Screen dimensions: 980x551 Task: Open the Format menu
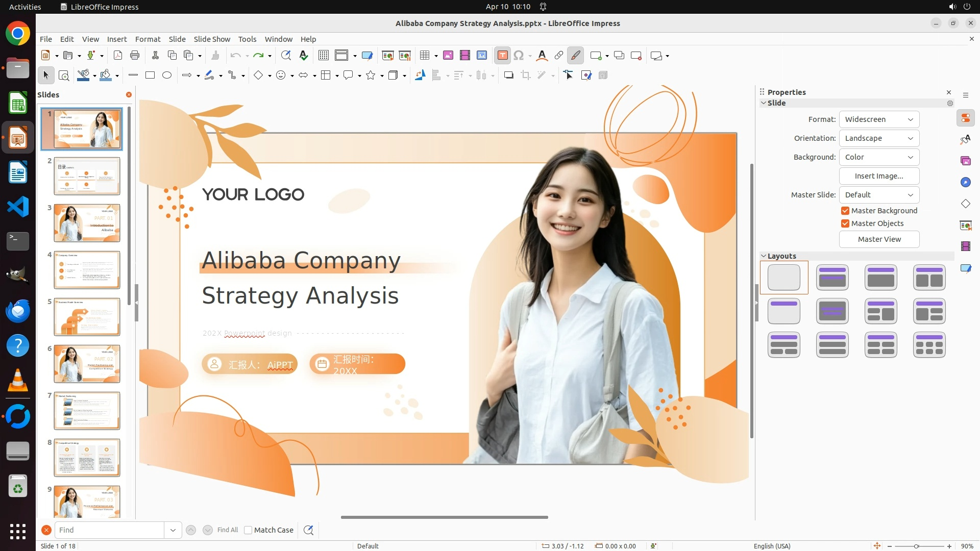coord(148,39)
